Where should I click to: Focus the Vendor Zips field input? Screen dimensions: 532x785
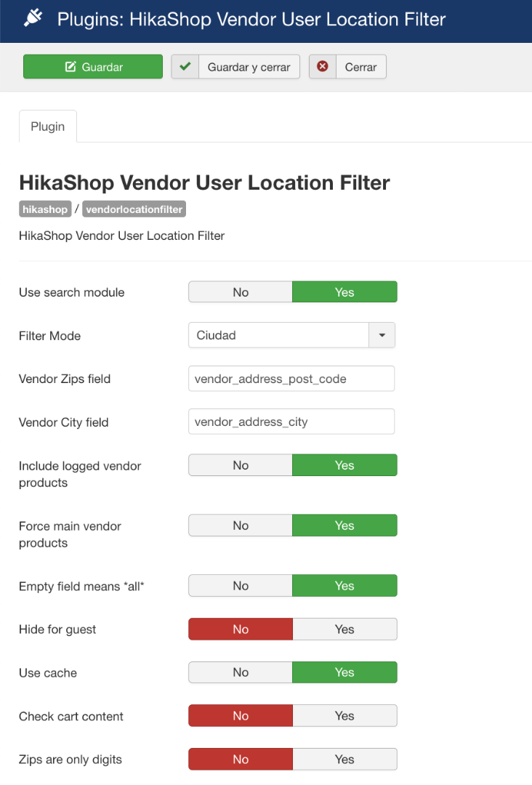[x=291, y=379]
